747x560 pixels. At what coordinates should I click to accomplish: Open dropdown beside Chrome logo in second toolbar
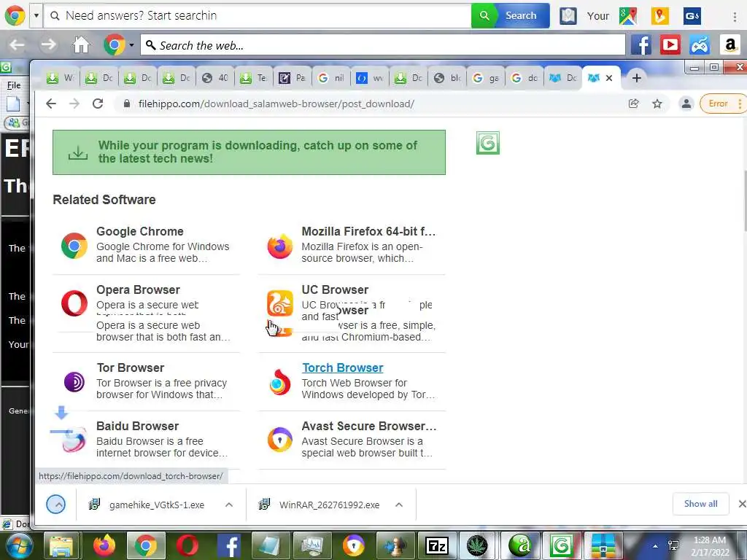tap(131, 45)
